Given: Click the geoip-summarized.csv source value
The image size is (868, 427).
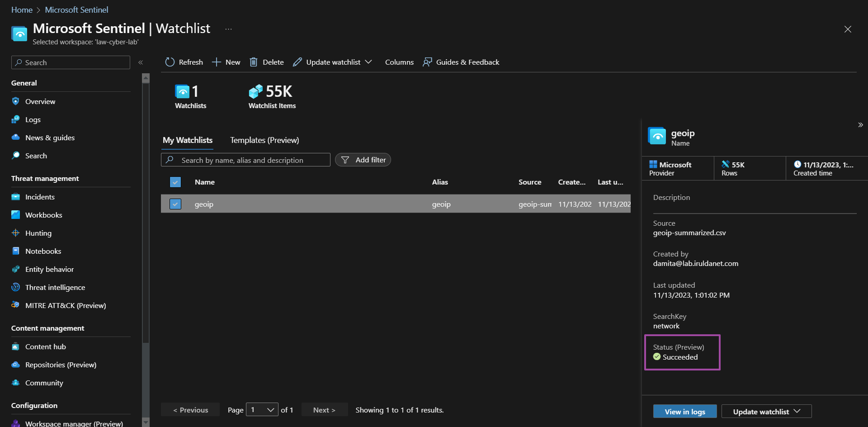Looking at the screenshot, I should pos(689,233).
